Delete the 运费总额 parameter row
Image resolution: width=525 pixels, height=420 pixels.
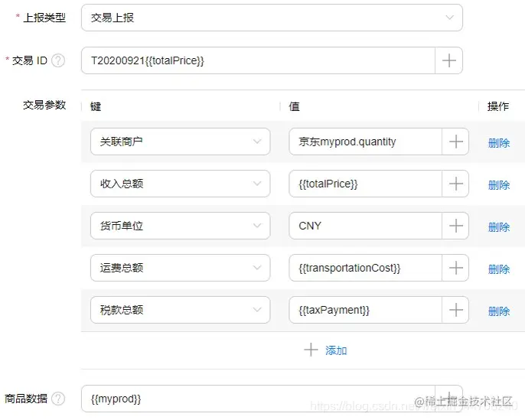pyautogui.click(x=499, y=269)
